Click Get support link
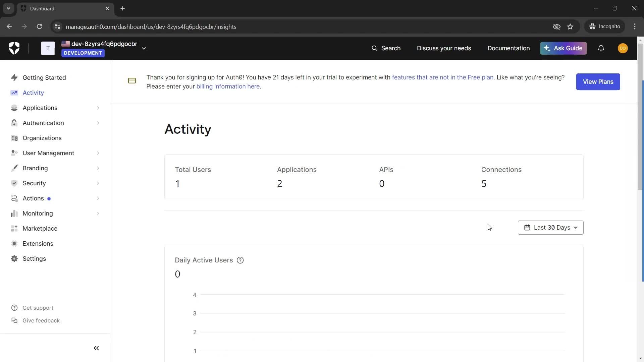 point(38,308)
